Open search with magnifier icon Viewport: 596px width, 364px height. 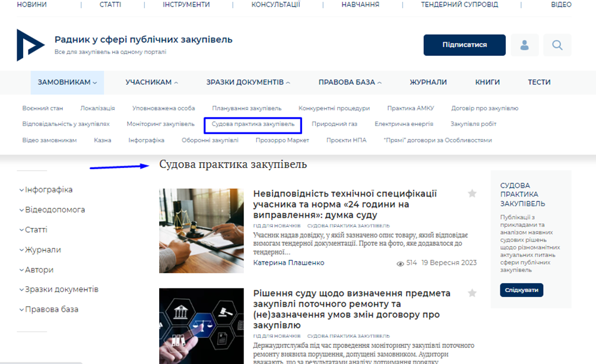(557, 45)
